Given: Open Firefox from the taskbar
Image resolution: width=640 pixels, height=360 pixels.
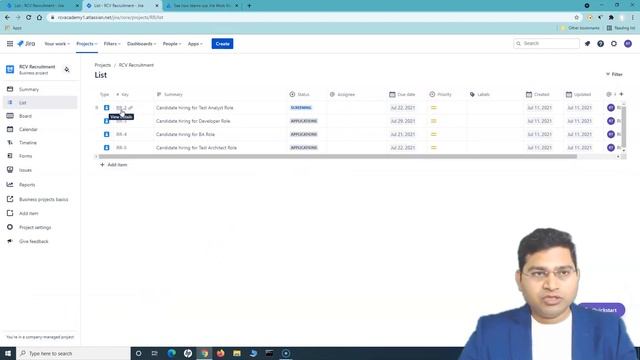Looking at the screenshot, I should tap(220, 353).
